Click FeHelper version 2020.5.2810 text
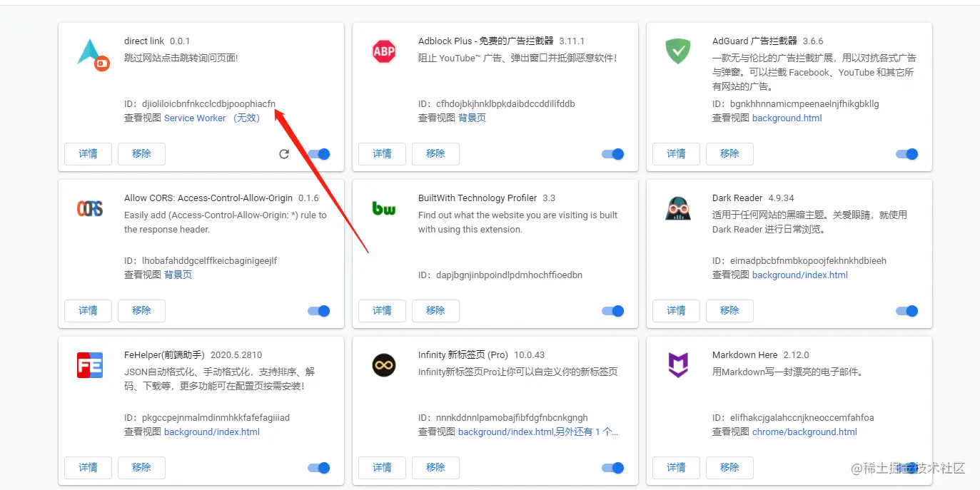Screen dimensions: 980x490 (x=236, y=355)
